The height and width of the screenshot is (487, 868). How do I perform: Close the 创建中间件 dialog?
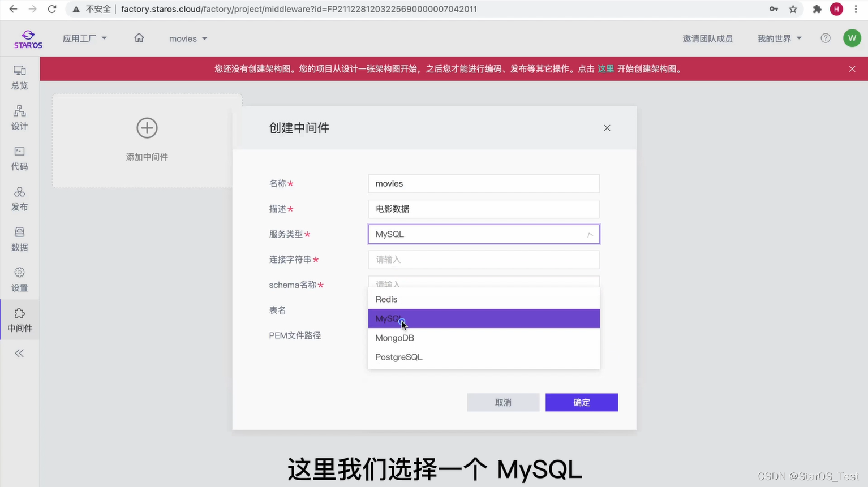point(607,128)
